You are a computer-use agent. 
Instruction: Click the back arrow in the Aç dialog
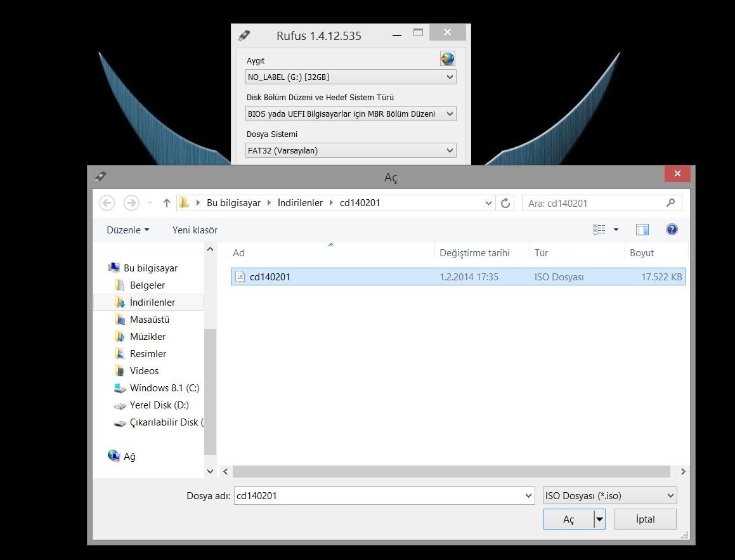click(x=107, y=203)
